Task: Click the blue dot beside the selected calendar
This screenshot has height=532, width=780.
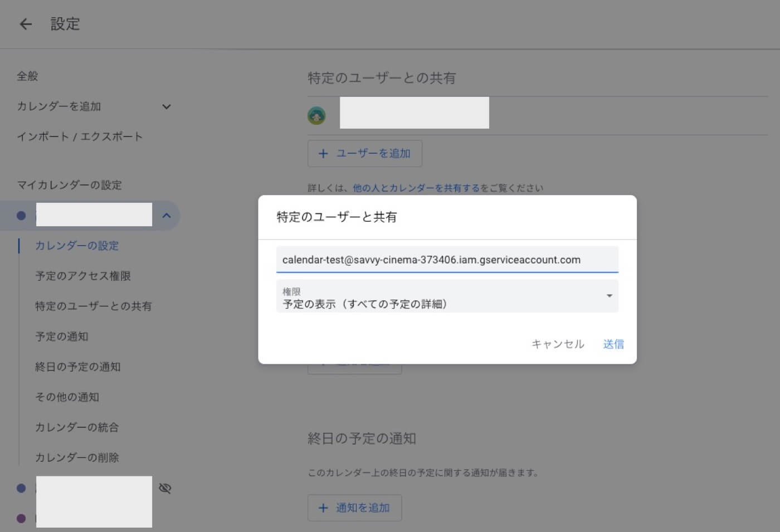Action: (21, 215)
